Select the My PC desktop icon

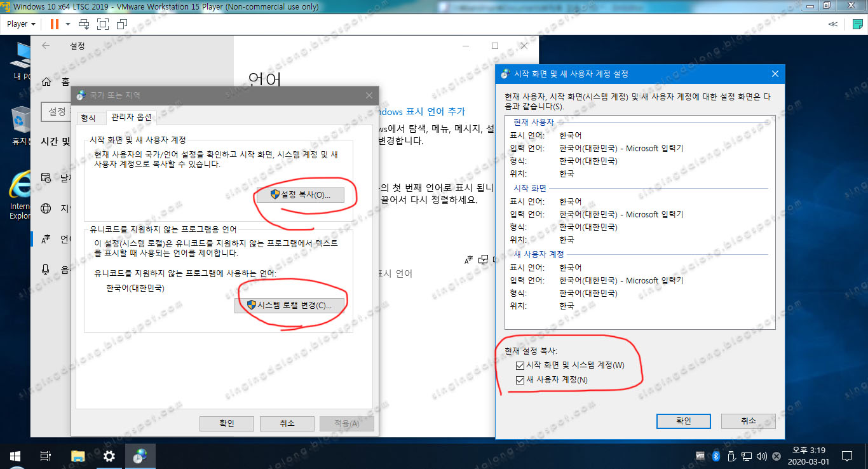click(x=21, y=60)
